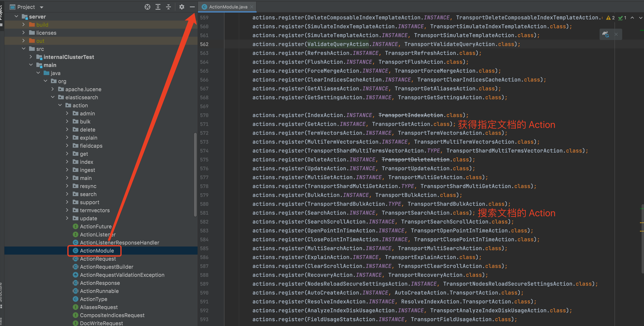The height and width of the screenshot is (326, 644).
Task: Expand the bulk package folder
Action: (67, 121)
